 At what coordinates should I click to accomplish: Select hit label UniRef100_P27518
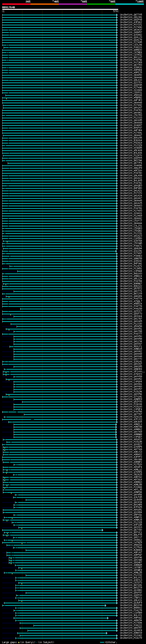(x=131, y=548)
